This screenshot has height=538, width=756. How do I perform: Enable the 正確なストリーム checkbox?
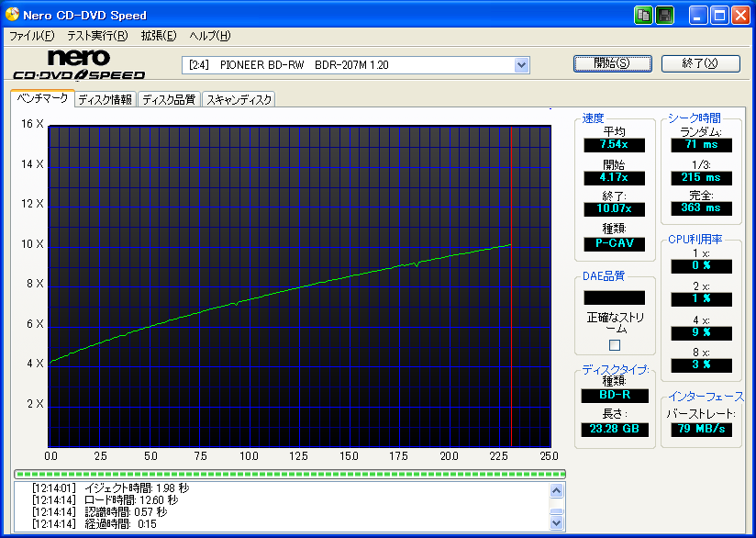(615, 344)
